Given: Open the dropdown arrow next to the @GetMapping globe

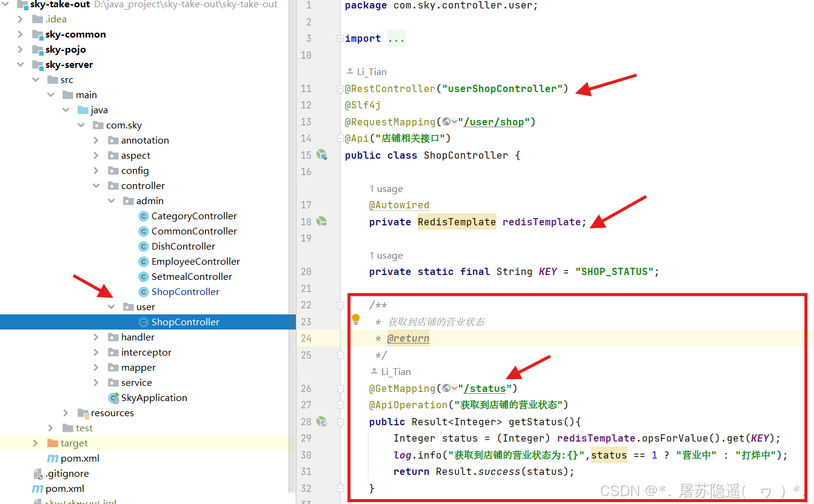Looking at the screenshot, I should point(455,389).
